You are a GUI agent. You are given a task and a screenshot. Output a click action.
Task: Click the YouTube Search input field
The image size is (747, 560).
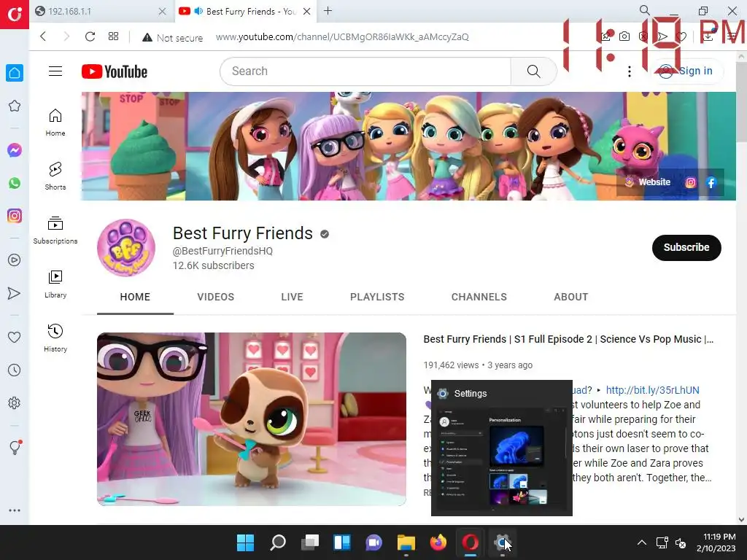point(365,71)
